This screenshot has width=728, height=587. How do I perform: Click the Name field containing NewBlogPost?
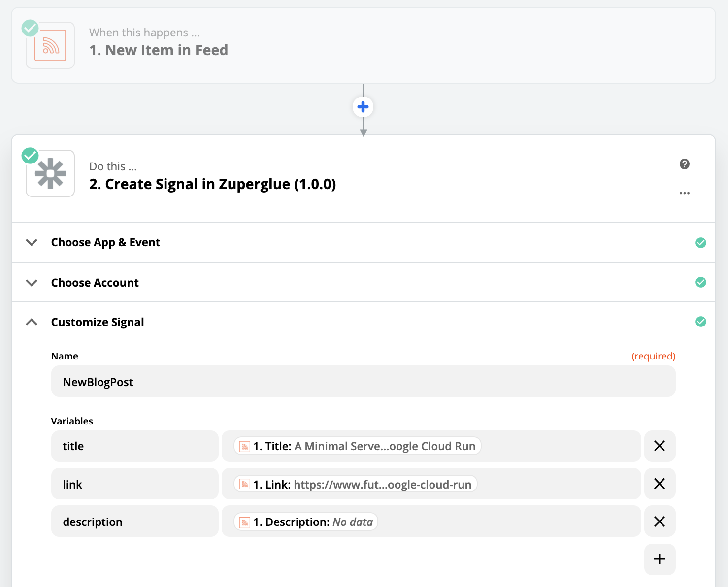[363, 381]
